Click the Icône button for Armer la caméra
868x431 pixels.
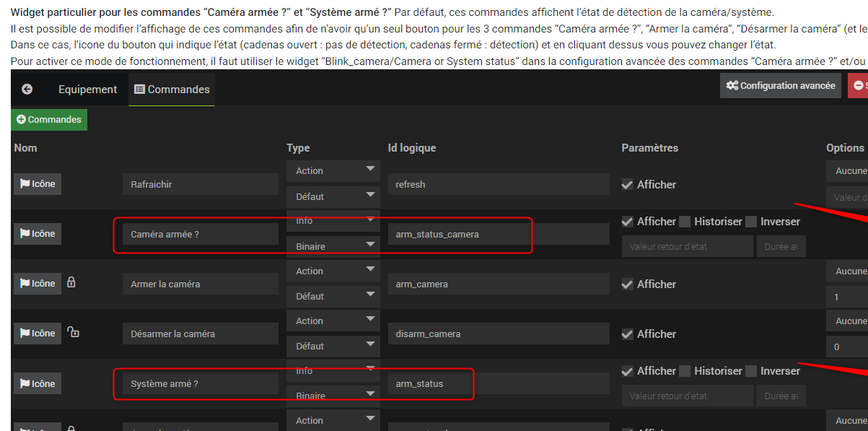tap(38, 284)
